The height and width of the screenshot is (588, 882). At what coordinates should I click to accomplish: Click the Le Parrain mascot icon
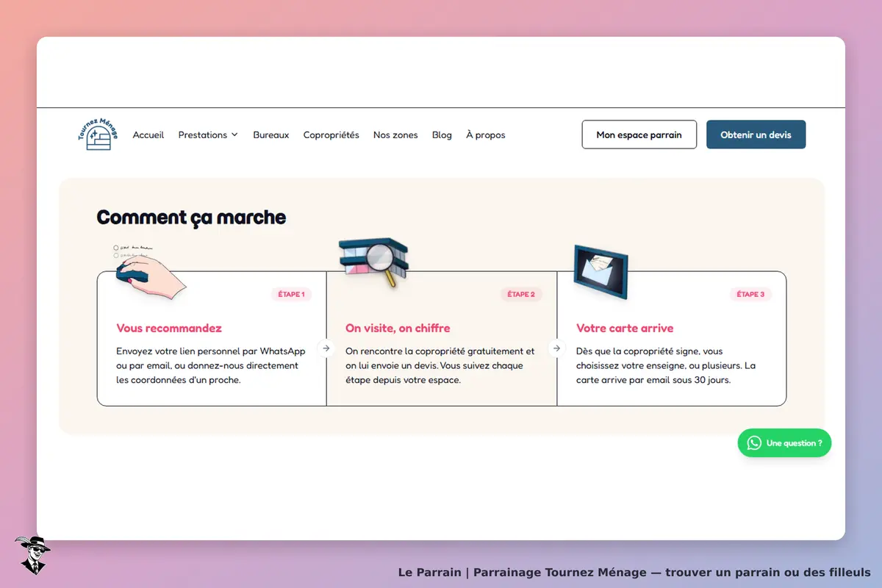pos(32,555)
